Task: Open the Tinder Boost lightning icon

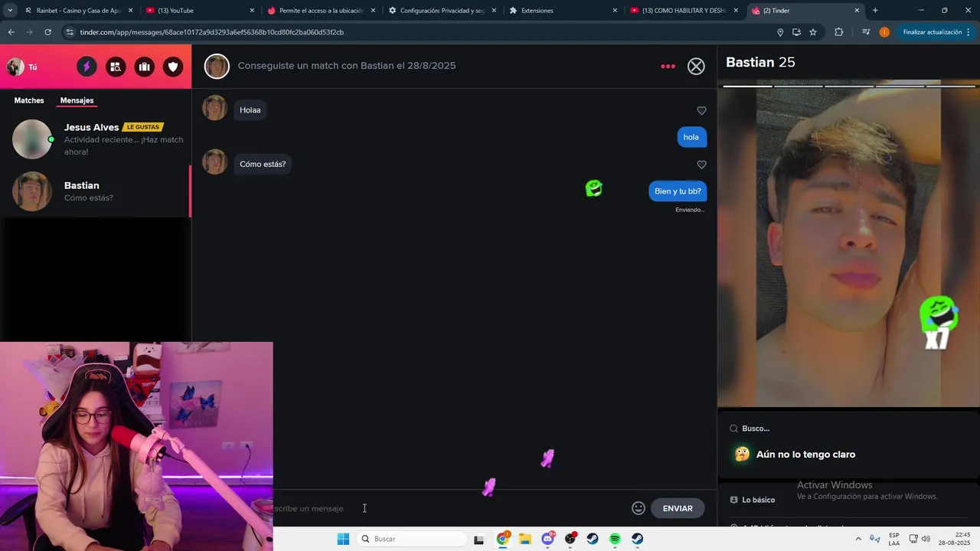Action: [x=87, y=67]
